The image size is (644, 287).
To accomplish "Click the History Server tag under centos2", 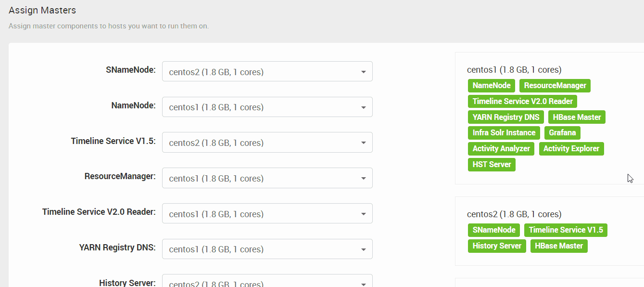I will pos(497,246).
